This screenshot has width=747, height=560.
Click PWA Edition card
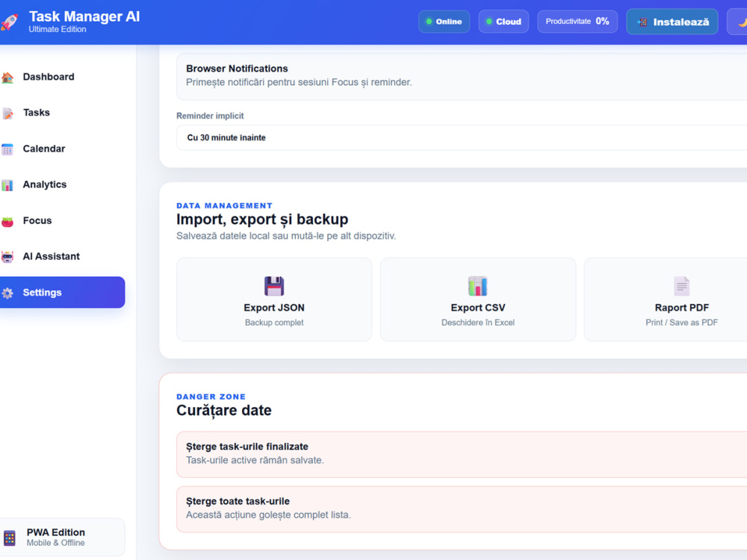[x=63, y=537]
